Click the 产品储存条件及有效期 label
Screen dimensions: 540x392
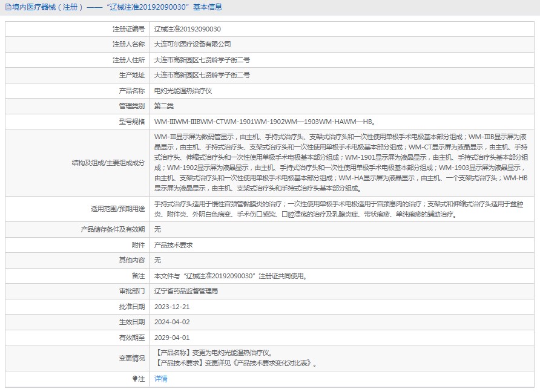(113, 229)
